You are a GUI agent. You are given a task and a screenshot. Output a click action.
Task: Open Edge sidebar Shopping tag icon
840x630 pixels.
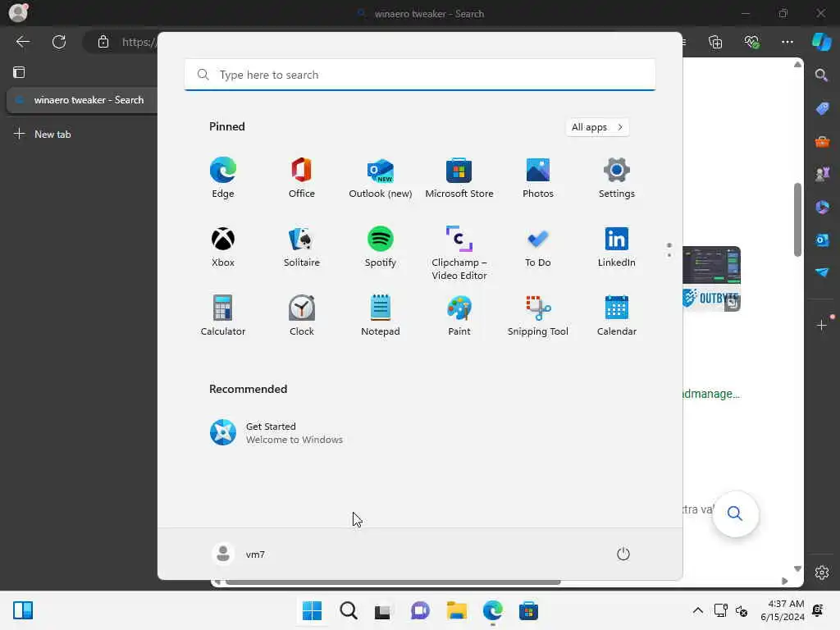click(x=822, y=108)
